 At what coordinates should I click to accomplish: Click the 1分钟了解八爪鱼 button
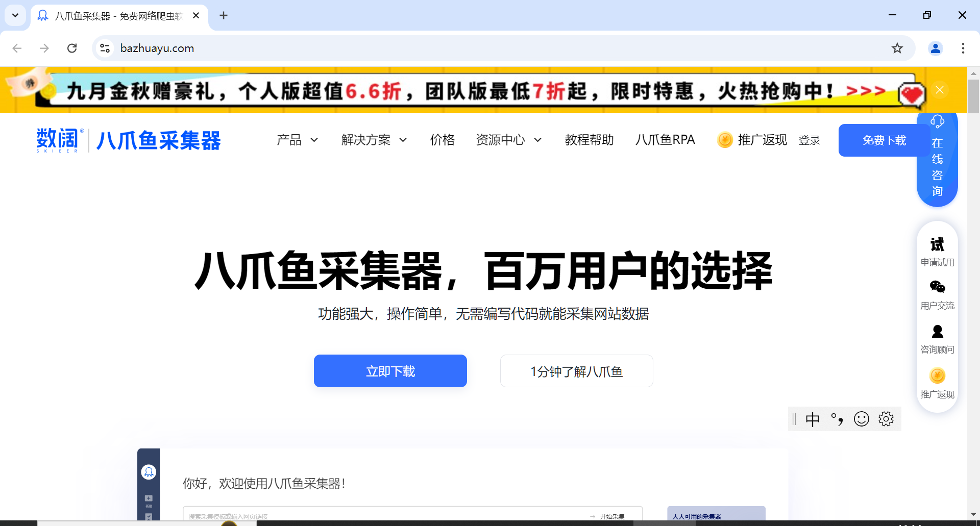point(577,371)
